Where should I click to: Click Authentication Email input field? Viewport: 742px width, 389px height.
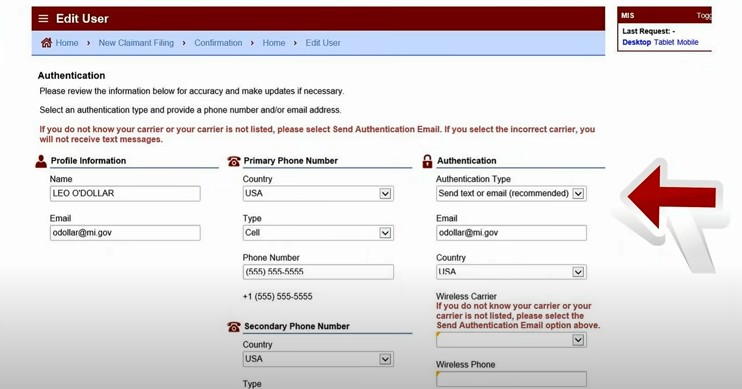(511, 233)
